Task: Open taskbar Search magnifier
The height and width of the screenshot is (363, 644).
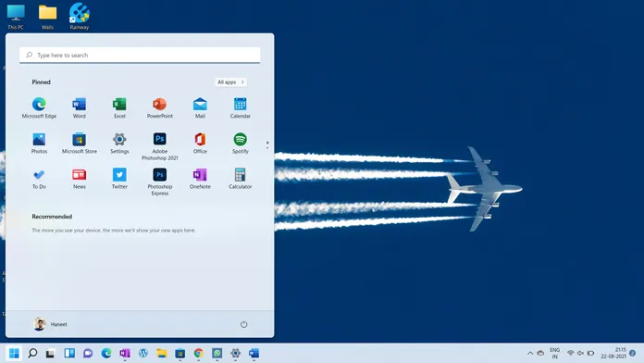Action: pos(32,353)
